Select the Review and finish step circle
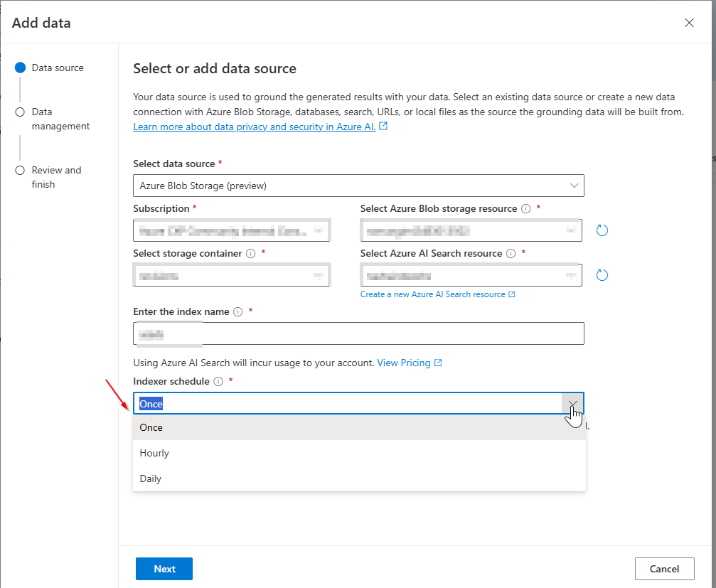716x588 pixels. [x=21, y=170]
